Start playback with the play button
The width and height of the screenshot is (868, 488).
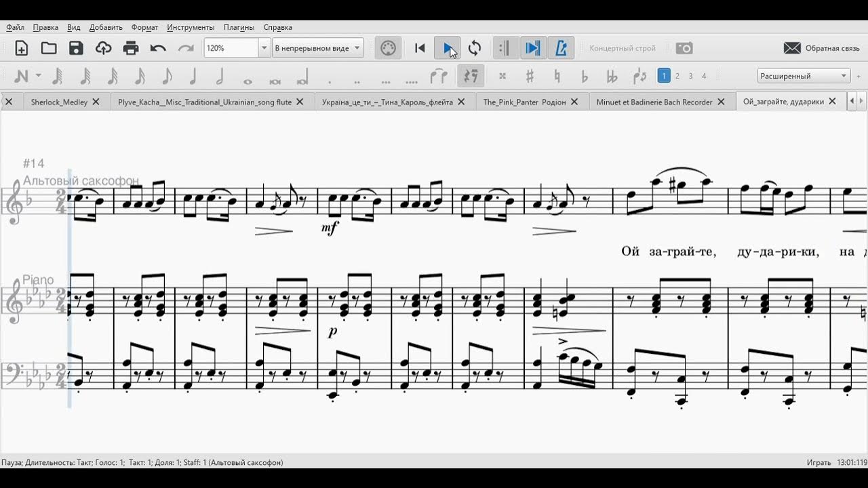(x=448, y=48)
